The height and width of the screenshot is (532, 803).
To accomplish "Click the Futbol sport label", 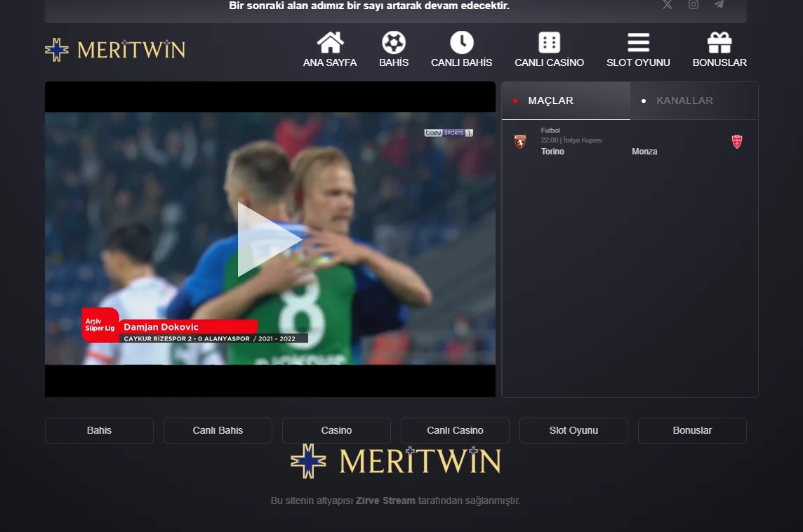I will [x=550, y=131].
